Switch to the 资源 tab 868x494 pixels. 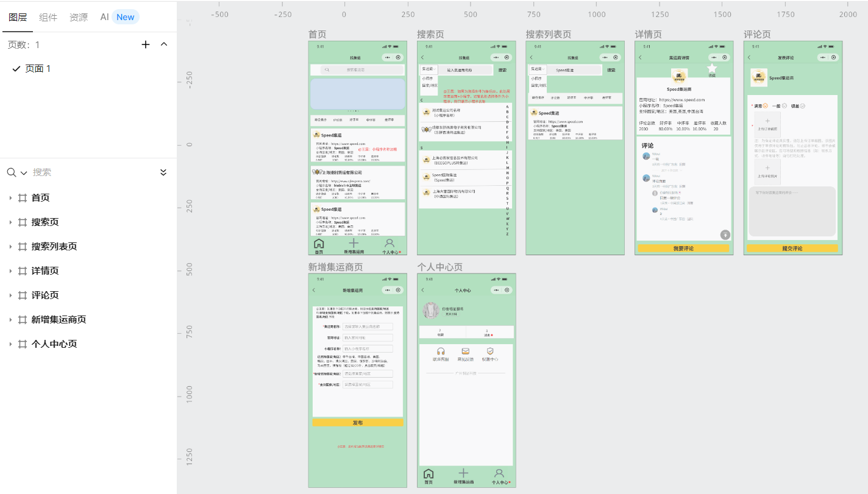[79, 17]
